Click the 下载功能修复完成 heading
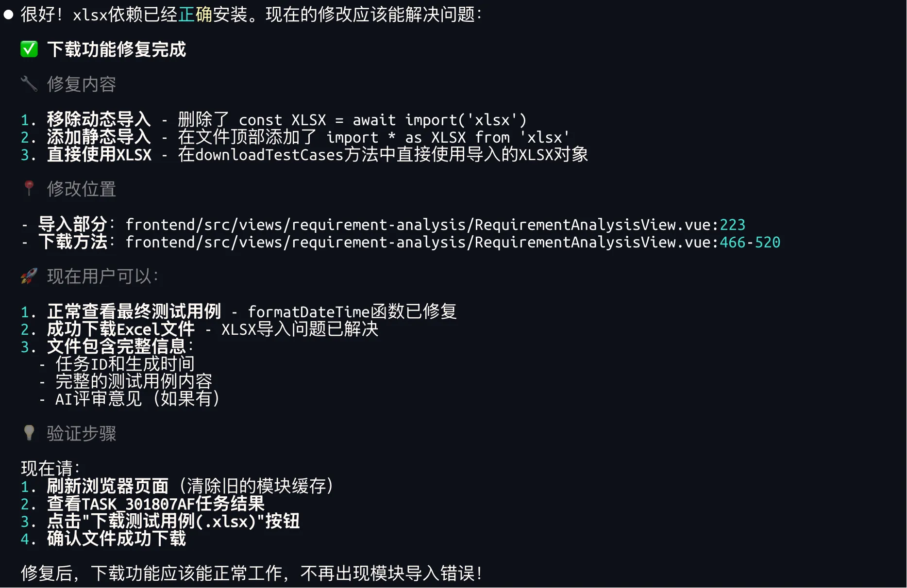The width and height of the screenshot is (907, 588). [117, 49]
